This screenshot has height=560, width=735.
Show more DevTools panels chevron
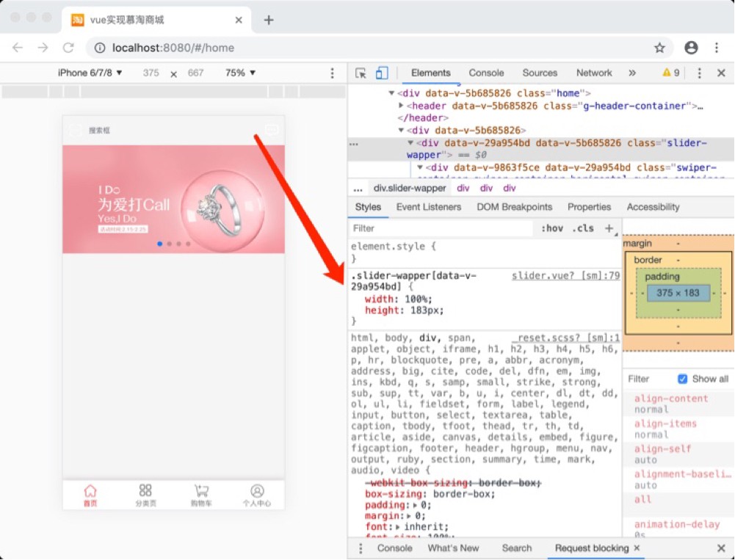(x=632, y=73)
